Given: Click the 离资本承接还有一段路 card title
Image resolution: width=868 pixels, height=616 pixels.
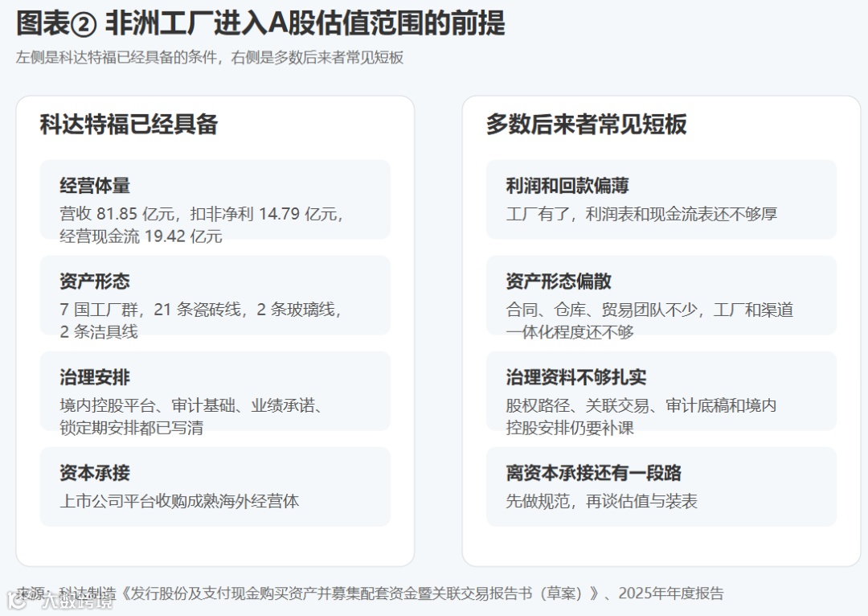Looking at the screenshot, I should click(593, 473).
